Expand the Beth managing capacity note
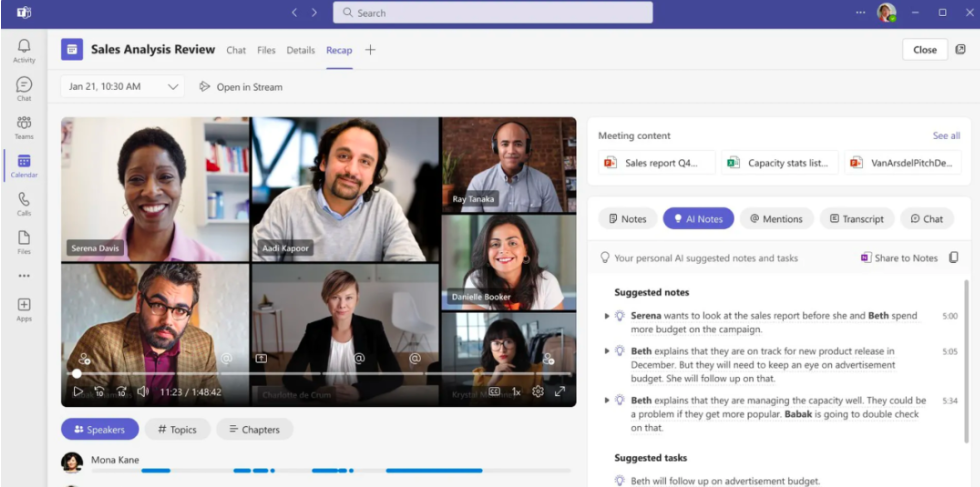 pos(607,400)
